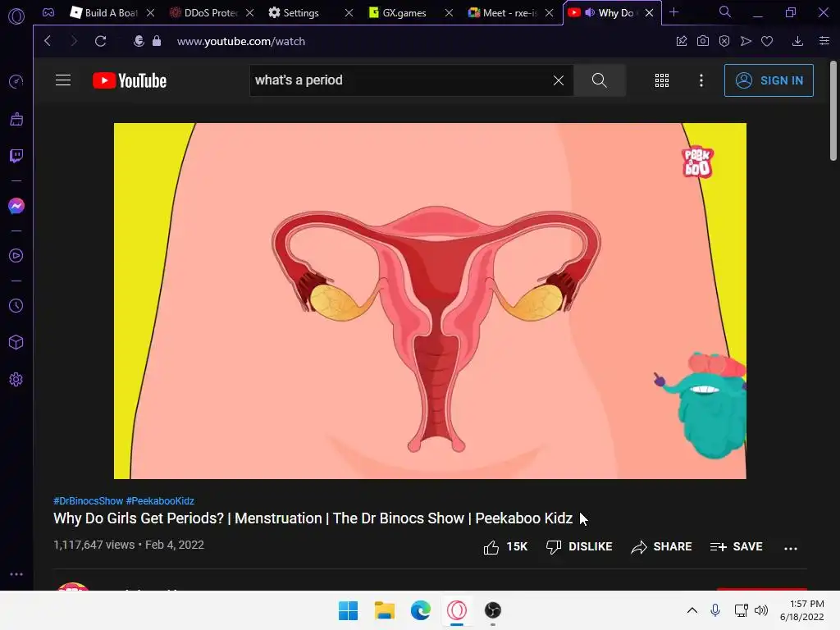Clear the YouTube search query
Viewport: 840px width, 630px height.
tap(558, 80)
